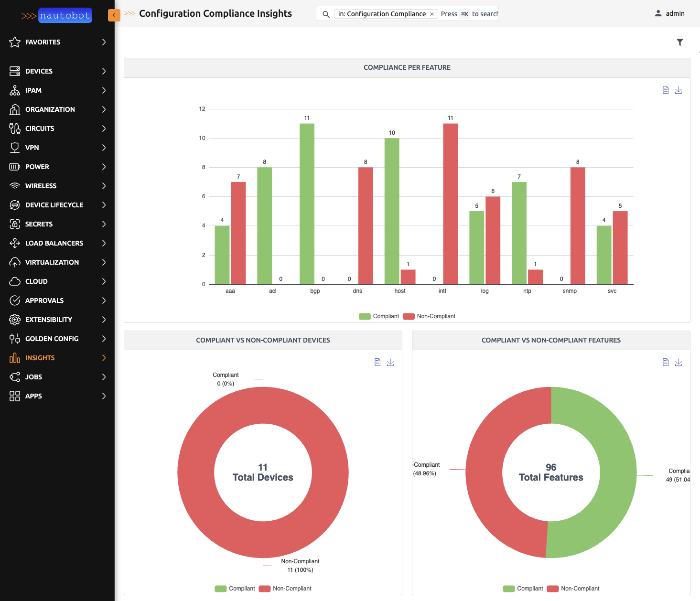
Task: Download the Compliant vs Non-Compliant Features chart
Action: click(x=678, y=363)
